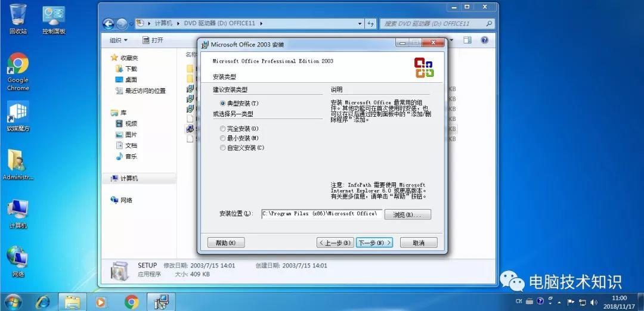Click the search magnifier in Explorer
The height and width of the screenshot is (311, 644).
pyautogui.click(x=489, y=23)
